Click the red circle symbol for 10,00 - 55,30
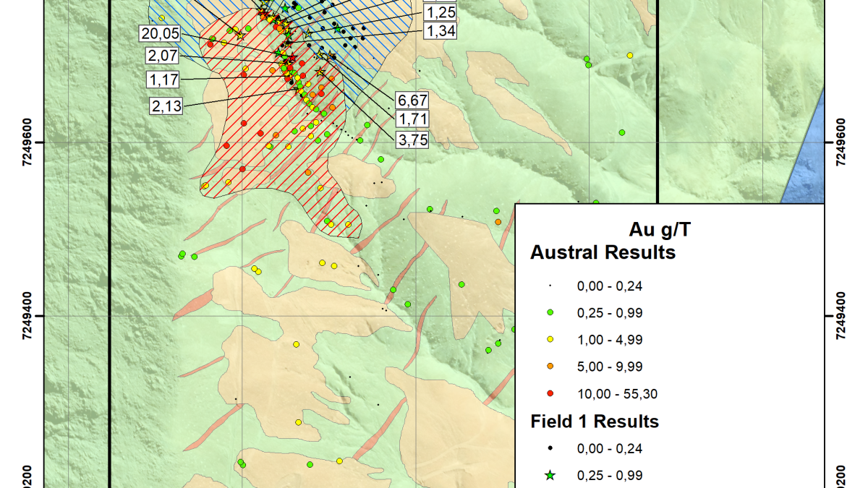 (x=550, y=393)
